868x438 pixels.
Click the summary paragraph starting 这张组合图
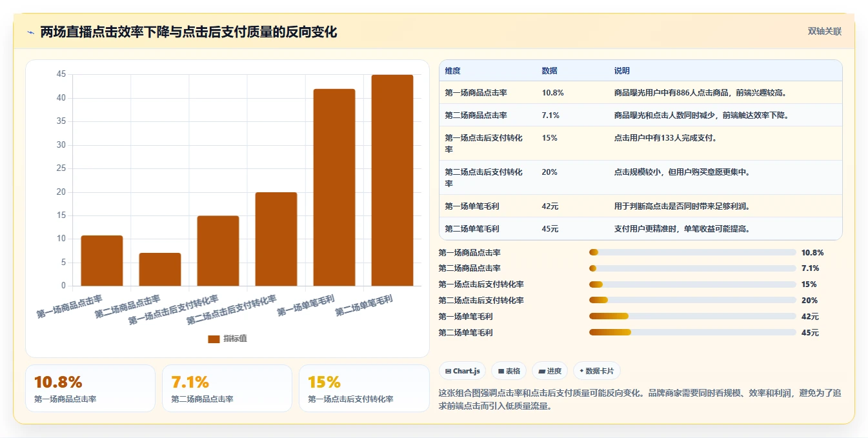point(640,399)
